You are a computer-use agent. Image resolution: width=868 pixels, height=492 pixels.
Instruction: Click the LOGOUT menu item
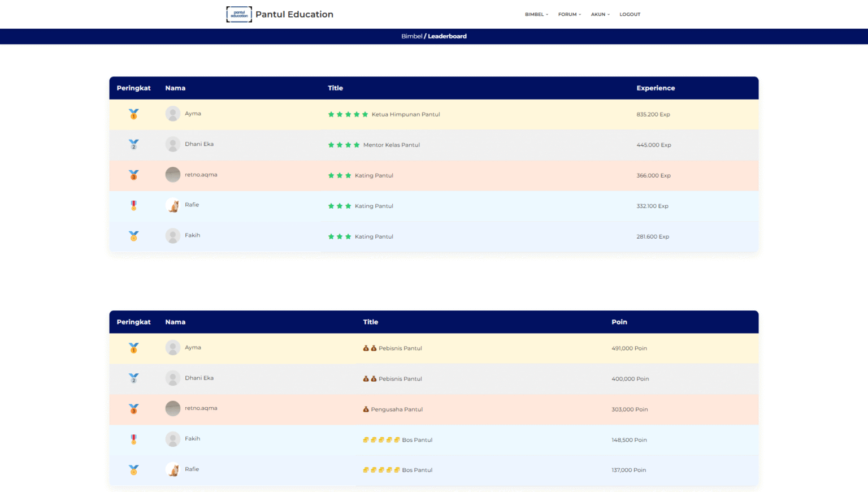[x=630, y=15]
